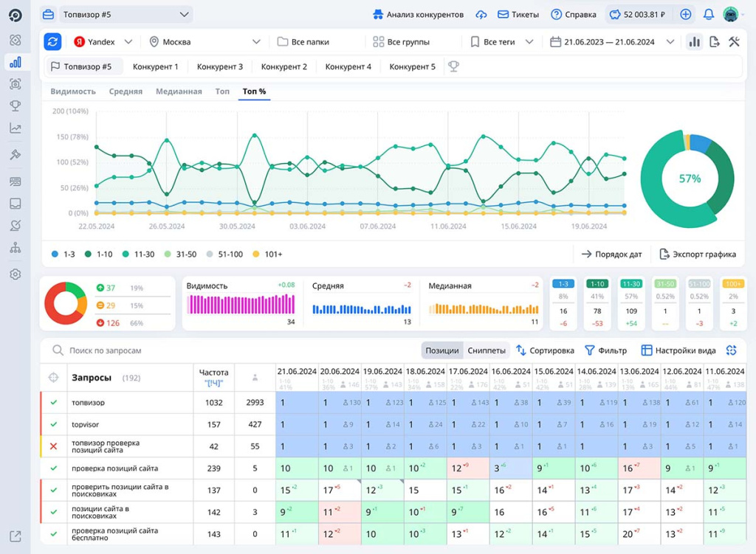Click the Topvisor logo icon in sidebar

pos(16,15)
